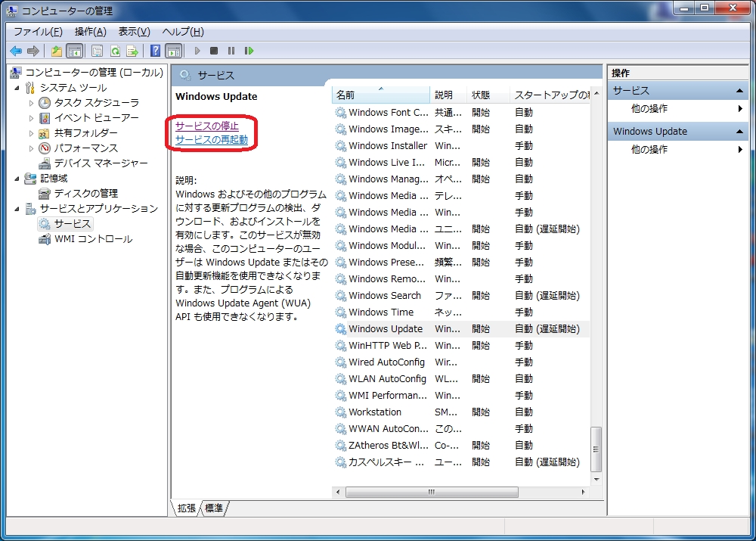Select the Wired AutoConfig service name

386,362
